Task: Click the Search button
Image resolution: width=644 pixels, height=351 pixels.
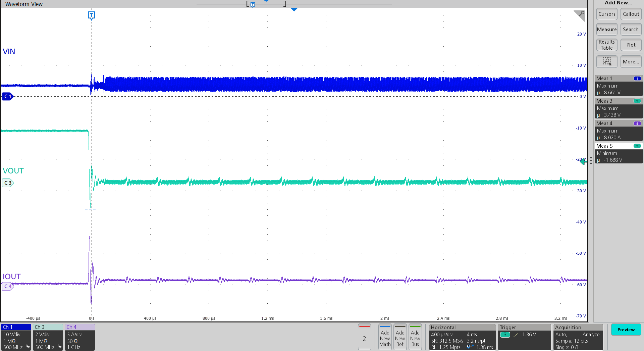Action: pos(631,30)
